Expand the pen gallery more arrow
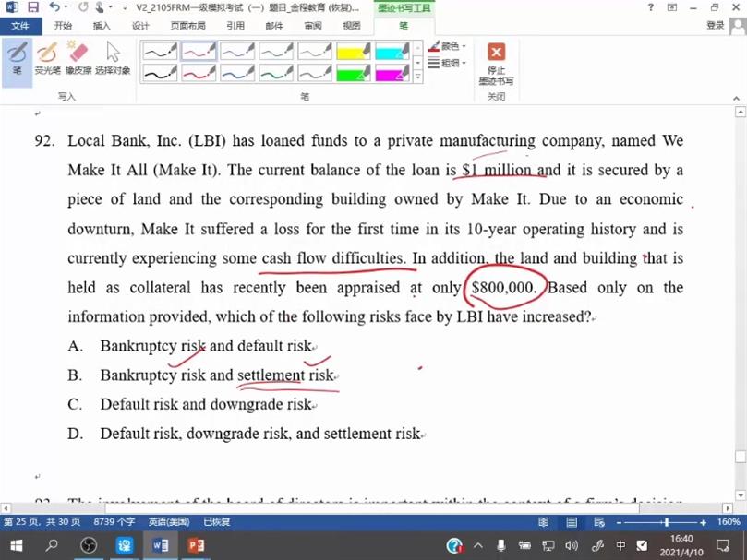 [x=417, y=77]
